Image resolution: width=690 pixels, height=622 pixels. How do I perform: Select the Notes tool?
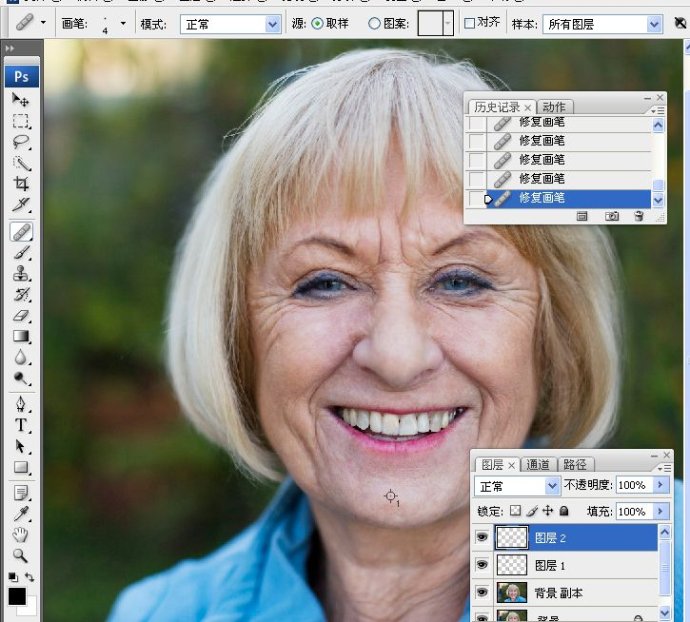[x=20, y=493]
